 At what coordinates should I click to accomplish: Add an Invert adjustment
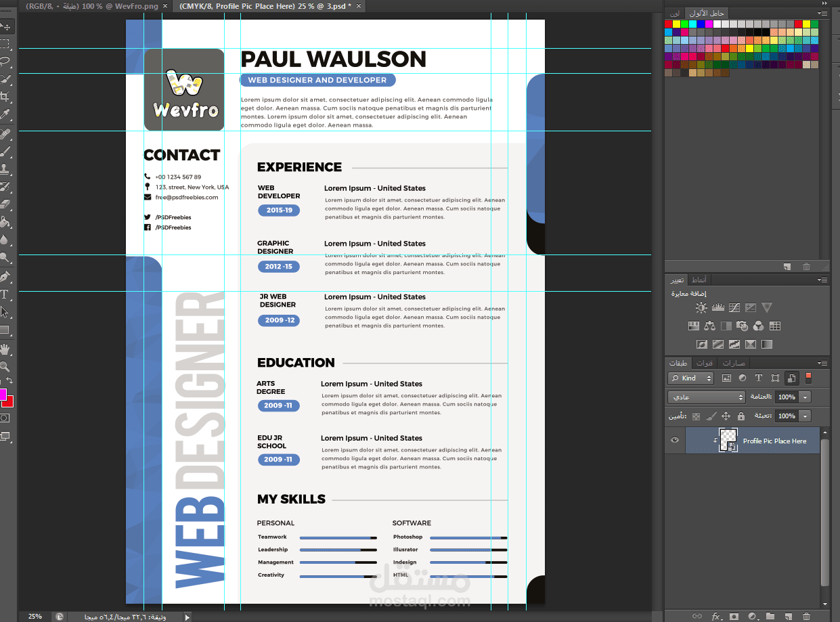701,345
